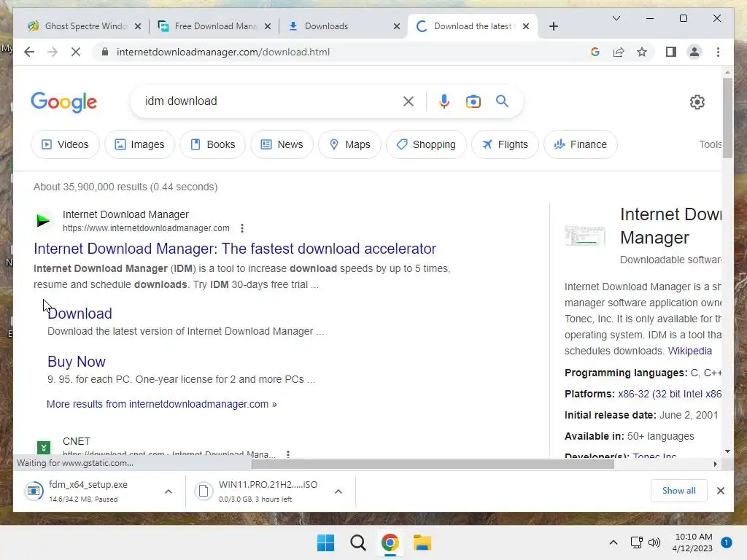This screenshot has height=560, width=747.
Task: Stop loading the page with the X button
Action: 76,52
